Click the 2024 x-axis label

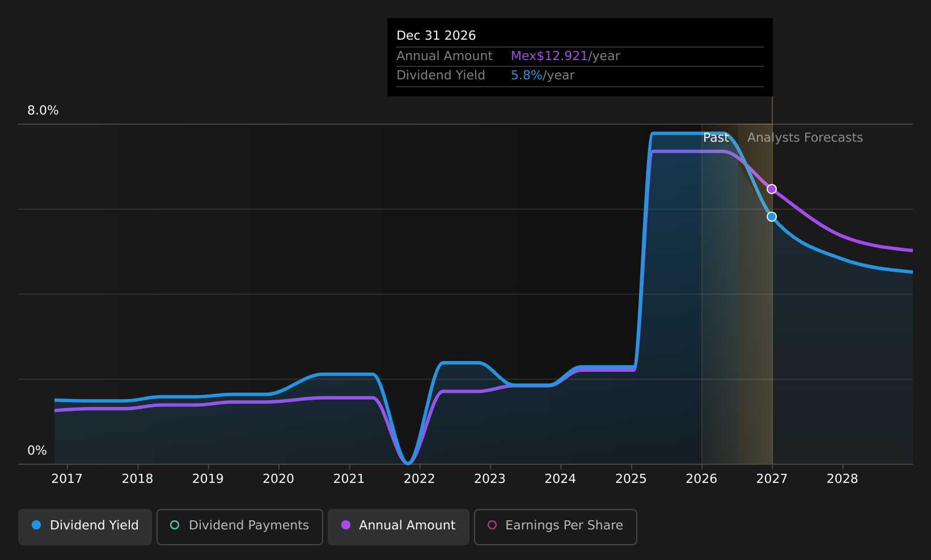(560, 479)
